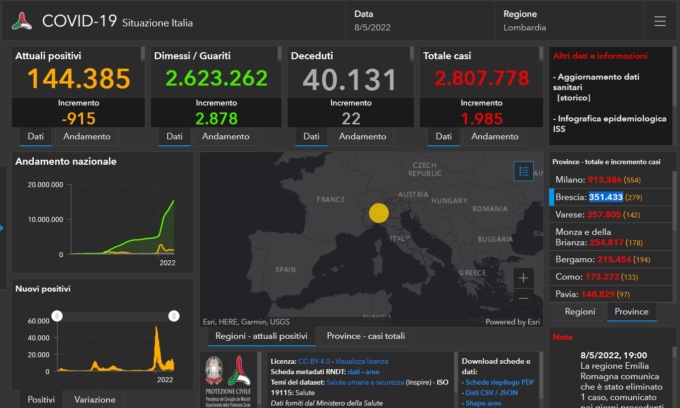
Task: Open RNDT metadata aree link
Action: click(372, 372)
